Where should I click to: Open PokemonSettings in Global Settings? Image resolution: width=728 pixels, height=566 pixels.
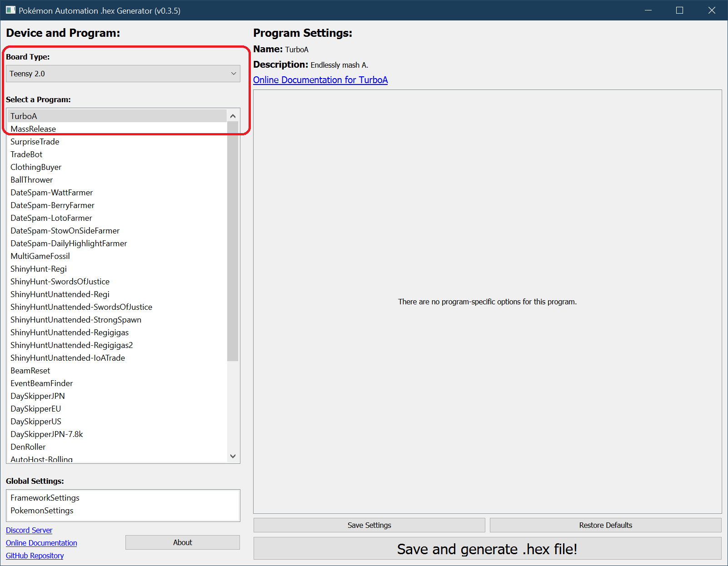tap(123, 510)
